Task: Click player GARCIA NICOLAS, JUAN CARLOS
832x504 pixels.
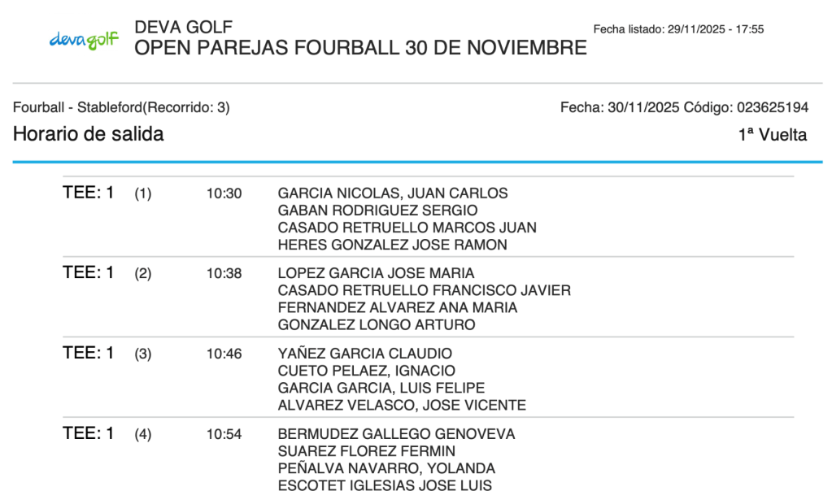Action: (x=393, y=193)
